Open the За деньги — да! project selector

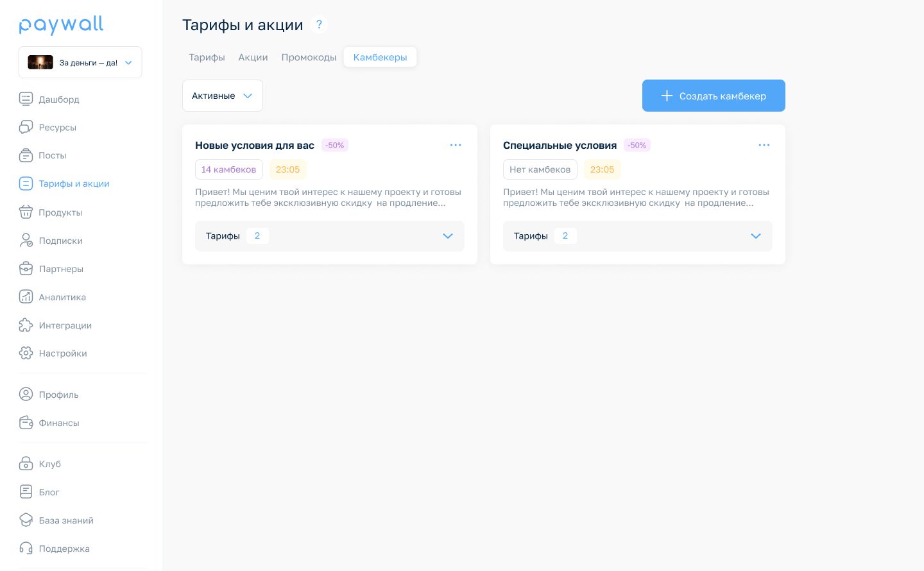coord(80,62)
